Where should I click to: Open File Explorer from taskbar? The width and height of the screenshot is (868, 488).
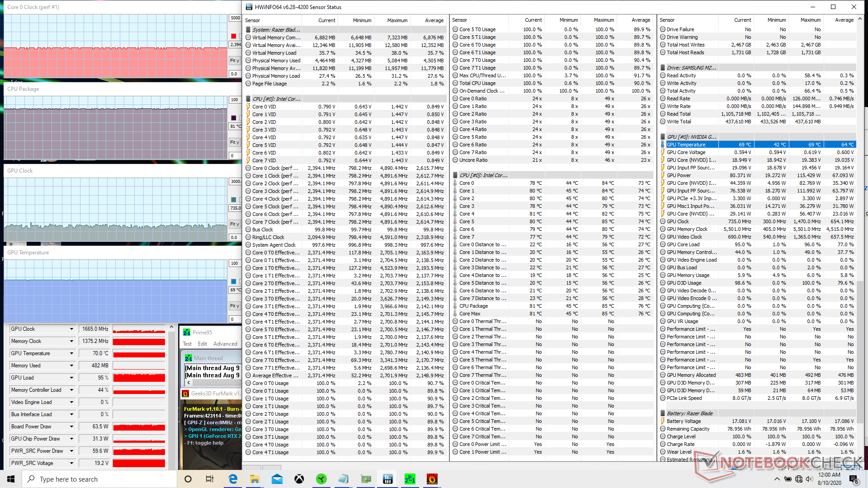[255, 479]
